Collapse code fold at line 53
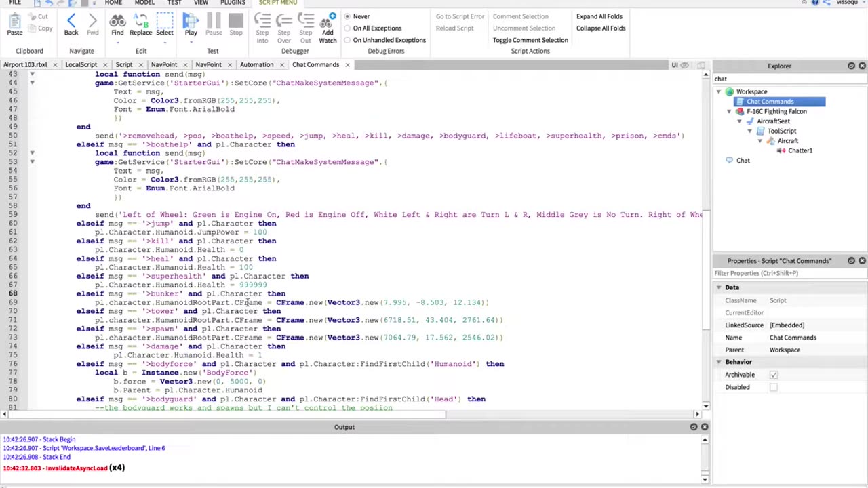This screenshot has height=488, width=868. [32, 162]
